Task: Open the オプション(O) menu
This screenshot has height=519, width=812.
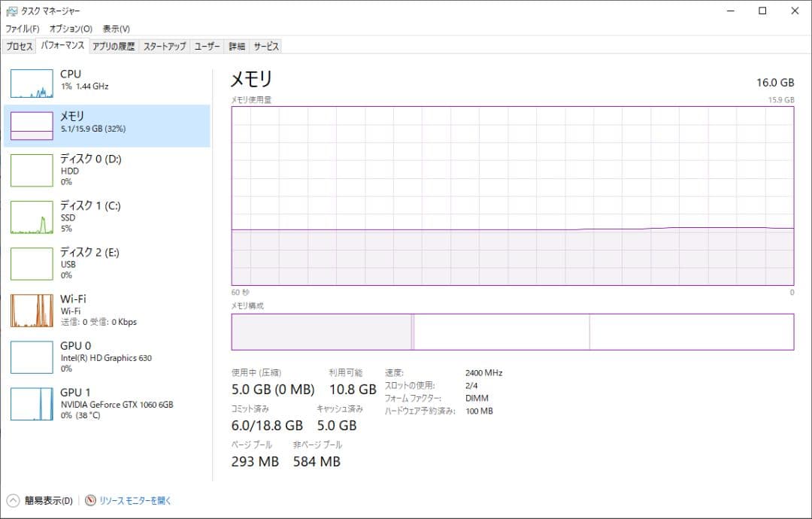Action: [71, 29]
